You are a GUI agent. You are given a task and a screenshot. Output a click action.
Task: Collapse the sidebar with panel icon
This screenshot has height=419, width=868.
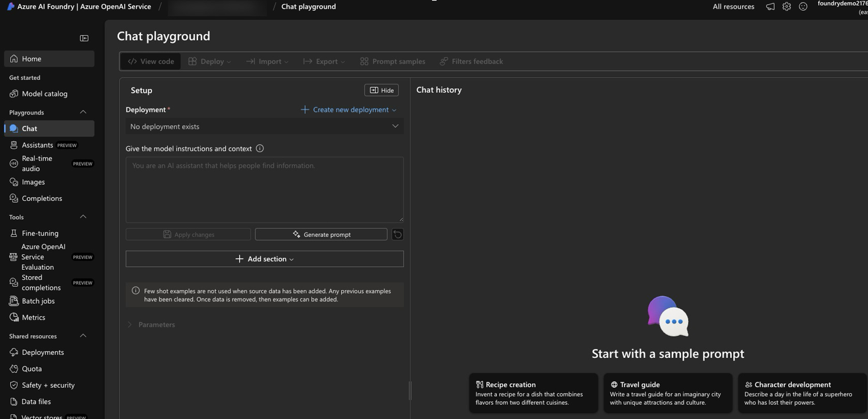click(84, 38)
